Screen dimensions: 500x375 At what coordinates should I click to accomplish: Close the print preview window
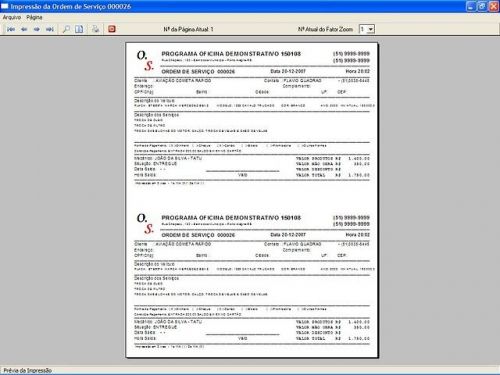[494, 6]
